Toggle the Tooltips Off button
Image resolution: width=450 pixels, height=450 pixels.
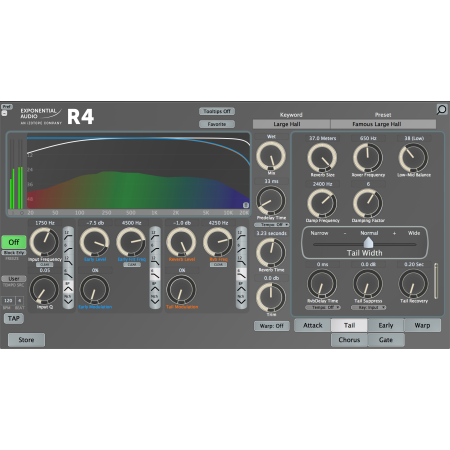coord(217,111)
